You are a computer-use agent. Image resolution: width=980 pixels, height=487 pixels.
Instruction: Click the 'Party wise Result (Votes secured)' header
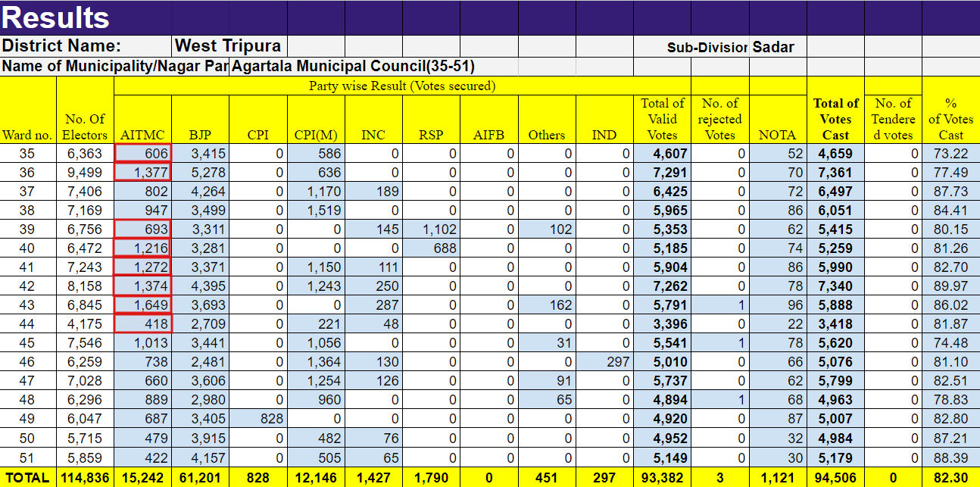pyautogui.click(x=402, y=86)
